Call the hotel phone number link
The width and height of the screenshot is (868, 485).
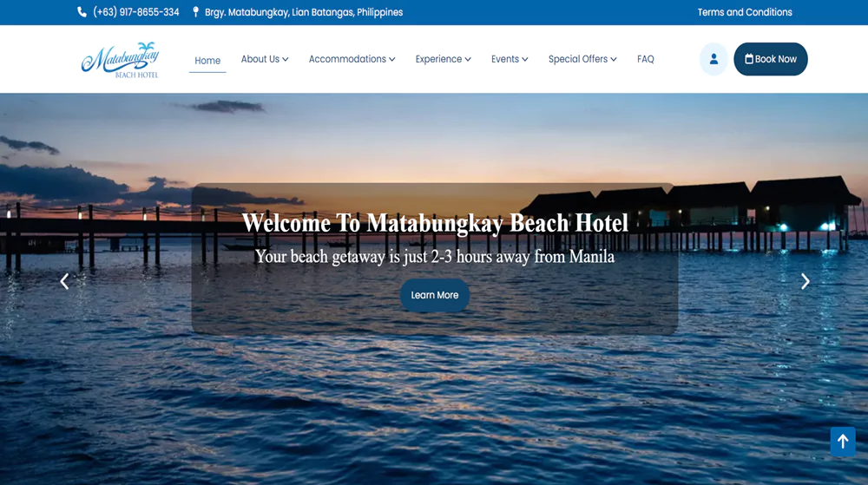click(x=136, y=12)
